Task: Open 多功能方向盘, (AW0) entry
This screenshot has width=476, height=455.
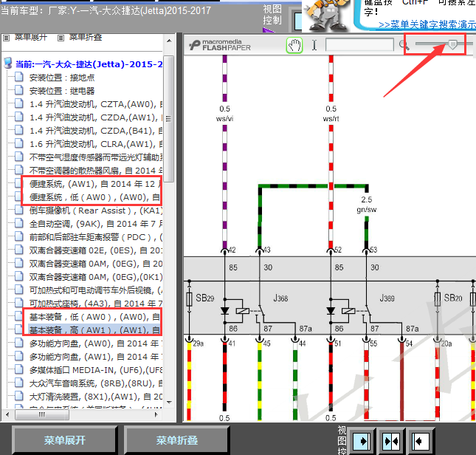Action: click(x=96, y=343)
